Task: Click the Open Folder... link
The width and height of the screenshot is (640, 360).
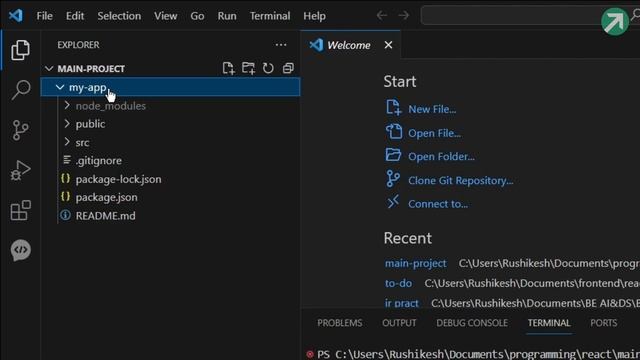Action: point(441,156)
